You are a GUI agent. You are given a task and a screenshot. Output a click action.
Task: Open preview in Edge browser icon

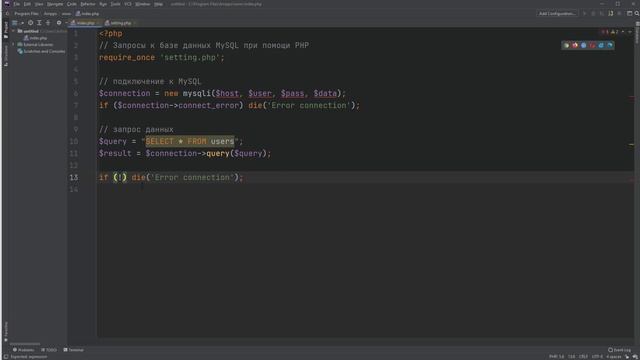610,45
